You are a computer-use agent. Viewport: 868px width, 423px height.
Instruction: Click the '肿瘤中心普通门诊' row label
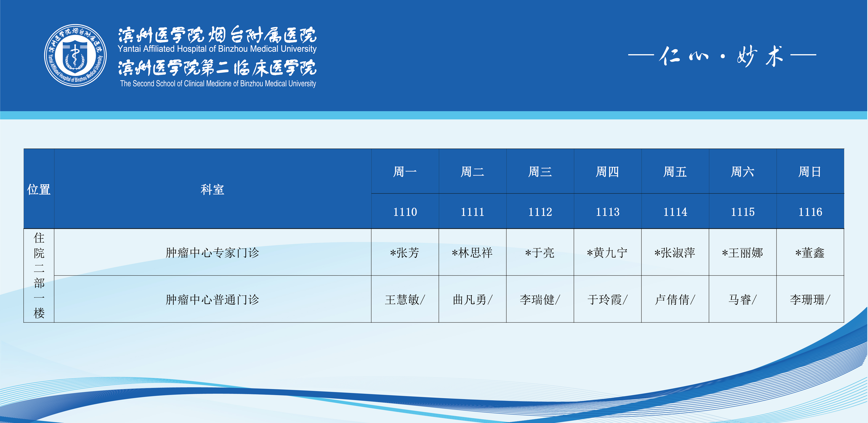click(x=212, y=300)
